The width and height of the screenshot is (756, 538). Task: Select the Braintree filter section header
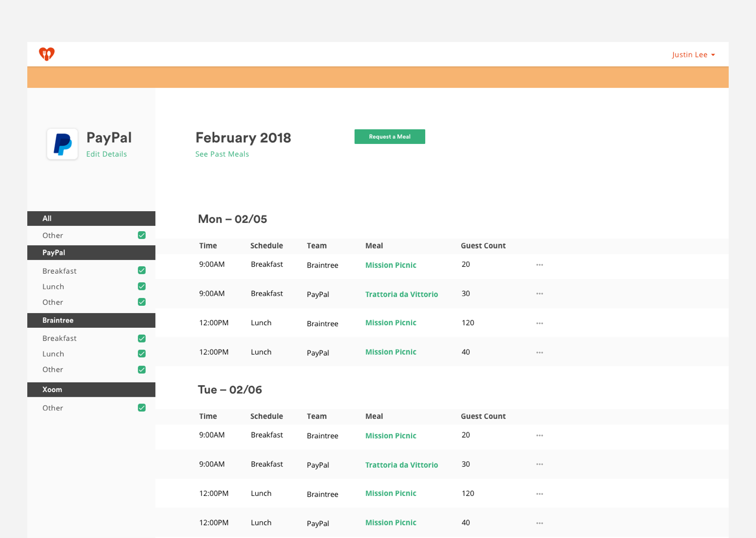(91, 320)
